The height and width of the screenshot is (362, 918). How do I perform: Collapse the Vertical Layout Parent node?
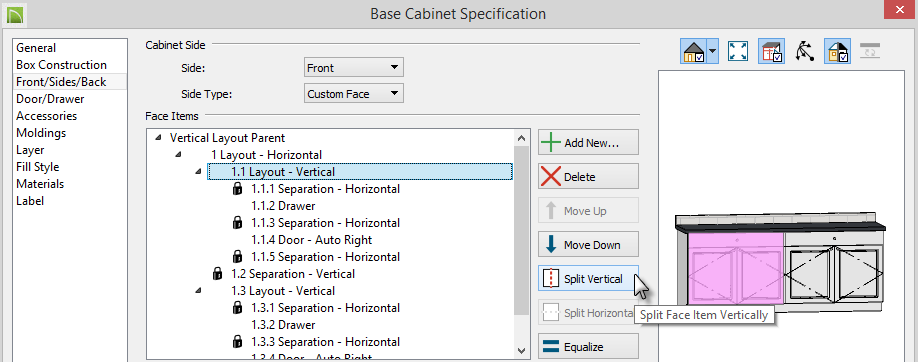158,138
